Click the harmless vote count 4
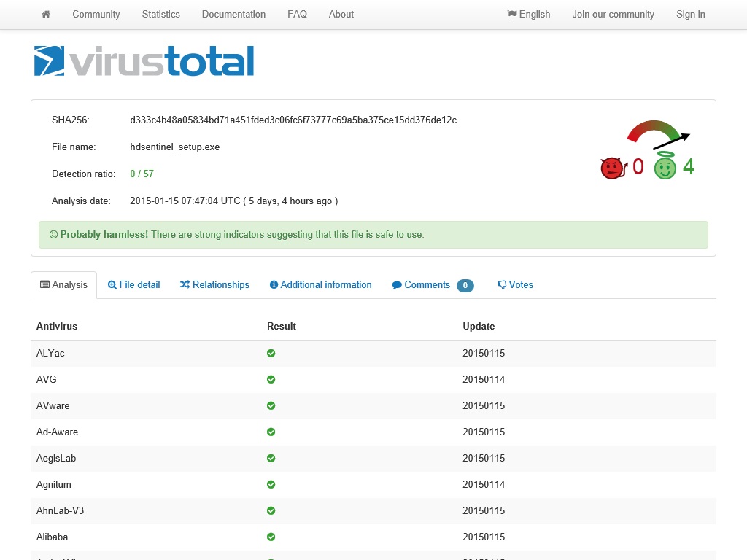The height and width of the screenshot is (560, 747). click(x=689, y=167)
